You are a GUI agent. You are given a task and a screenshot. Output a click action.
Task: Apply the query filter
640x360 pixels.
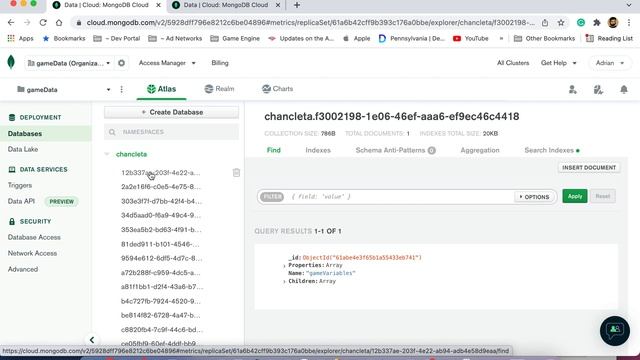click(575, 196)
